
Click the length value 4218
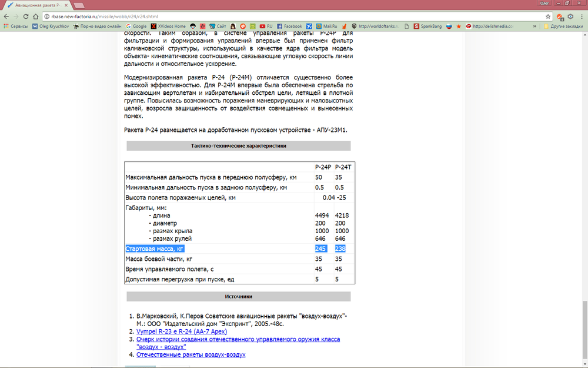pos(342,216)
